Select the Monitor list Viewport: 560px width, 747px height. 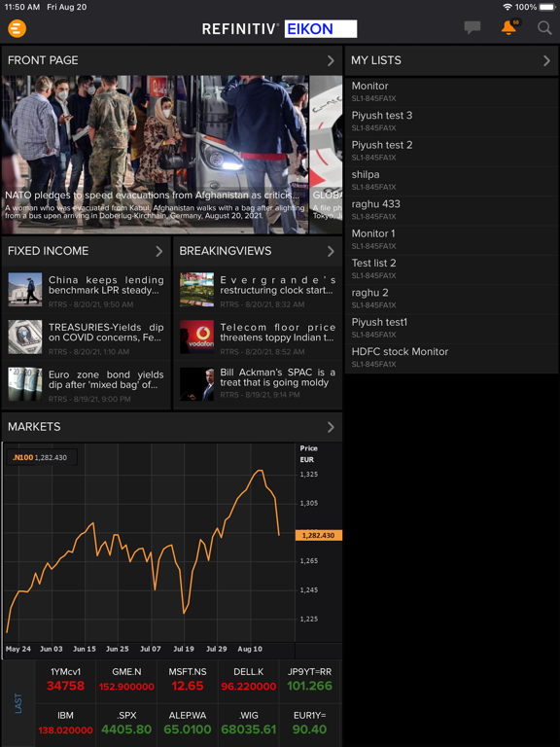coord(451,92)
